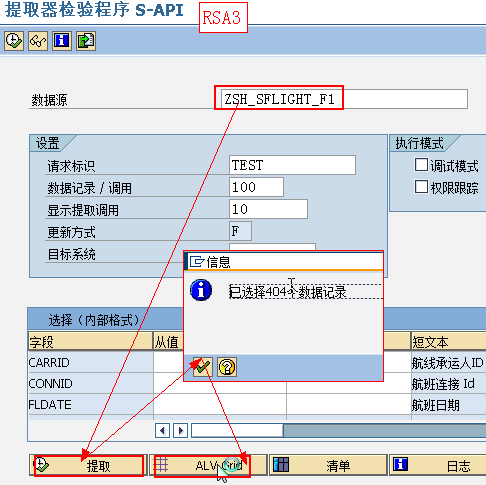Viewport: 486px width, 485px height.
Task: Click the 航班日期 short text cell
Action: (449, 404)
